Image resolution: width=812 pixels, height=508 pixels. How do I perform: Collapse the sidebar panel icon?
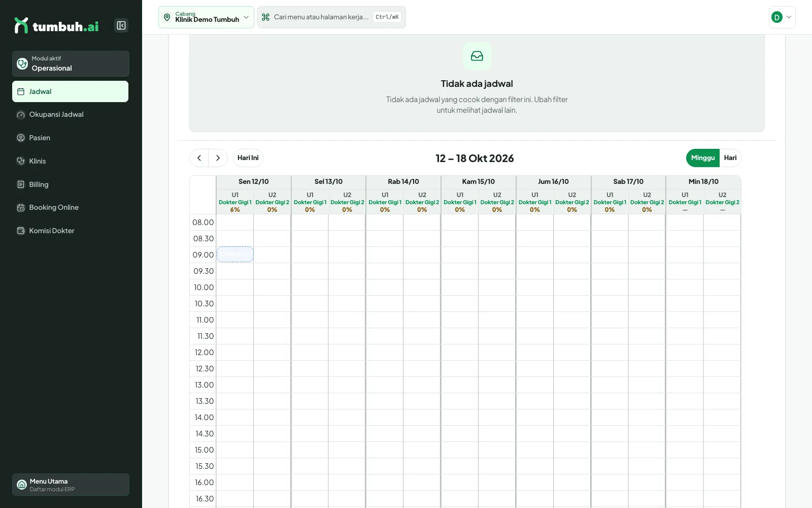click(121, 25)
